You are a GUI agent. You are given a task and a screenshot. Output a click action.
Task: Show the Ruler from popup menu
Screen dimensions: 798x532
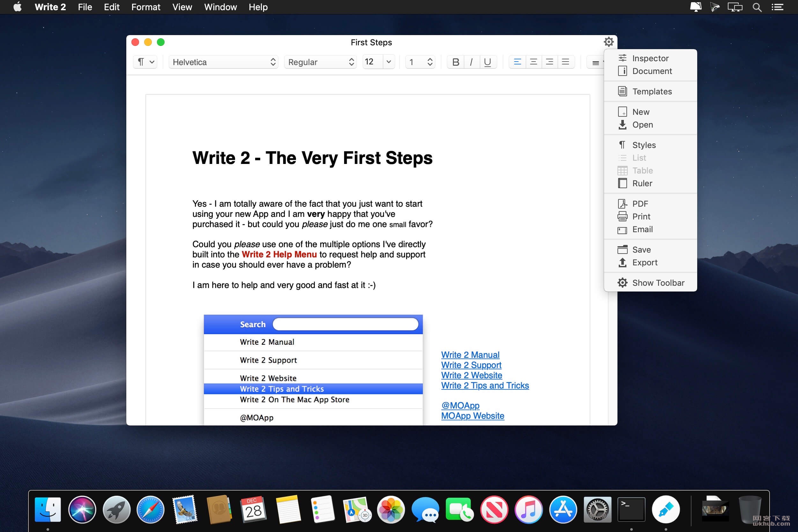tap(650, 184)
